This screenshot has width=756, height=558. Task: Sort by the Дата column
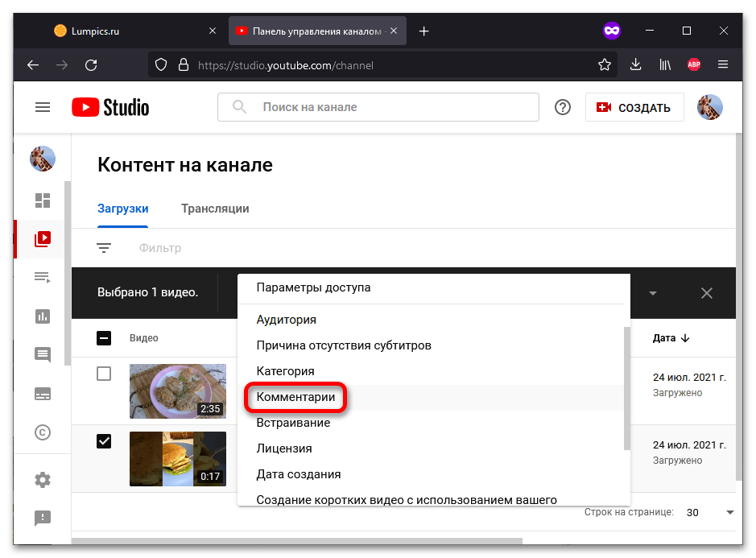671,338
